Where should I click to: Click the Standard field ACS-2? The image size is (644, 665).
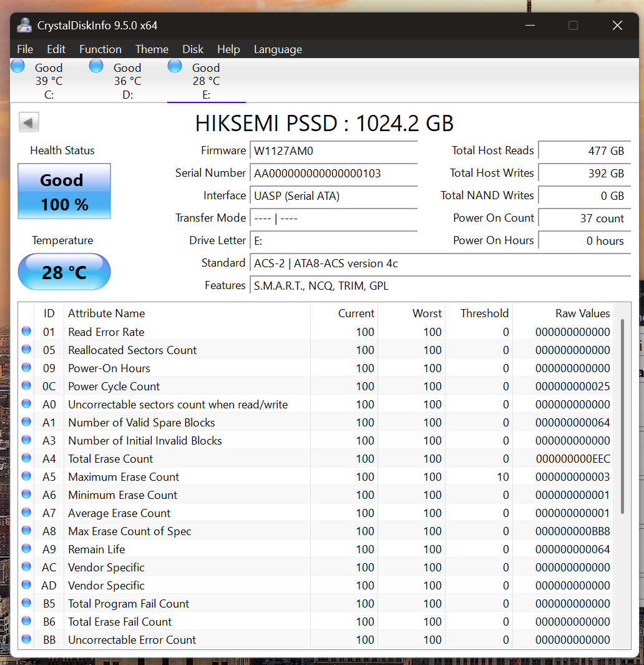click(440, 264)
